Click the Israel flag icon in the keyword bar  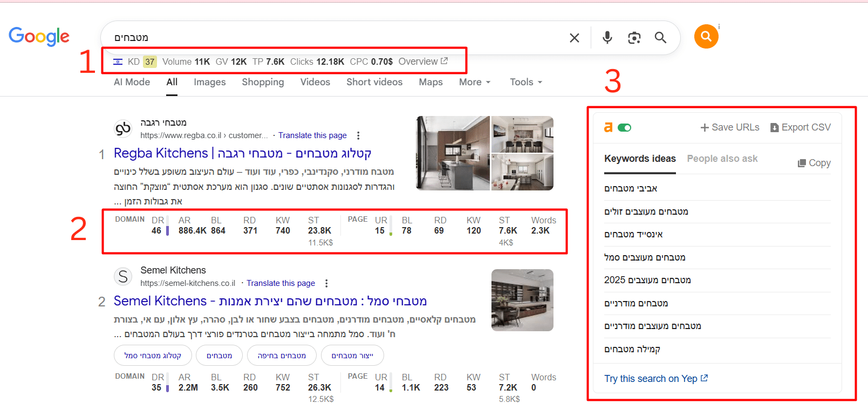[x=118, y=62]
